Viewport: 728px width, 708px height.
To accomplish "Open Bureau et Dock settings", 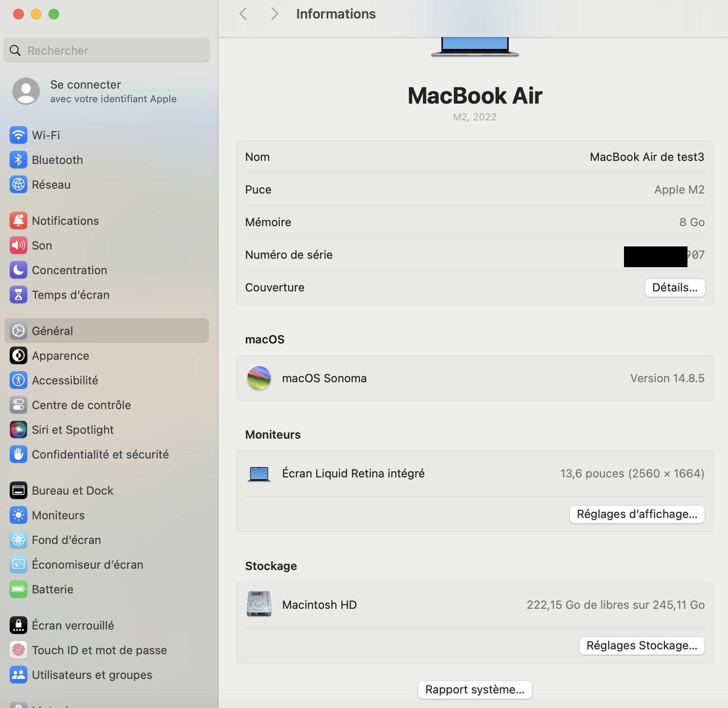I will pos(72,490).
